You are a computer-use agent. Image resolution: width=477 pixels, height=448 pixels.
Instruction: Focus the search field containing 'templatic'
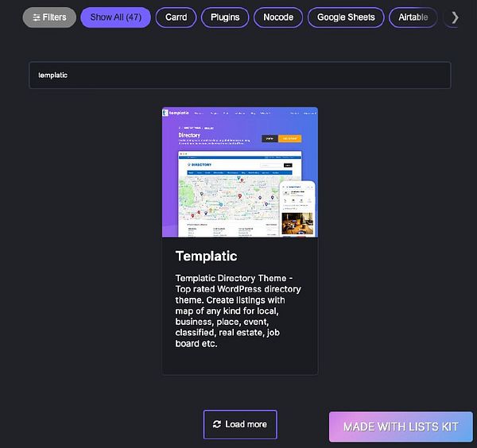(240, 75)
